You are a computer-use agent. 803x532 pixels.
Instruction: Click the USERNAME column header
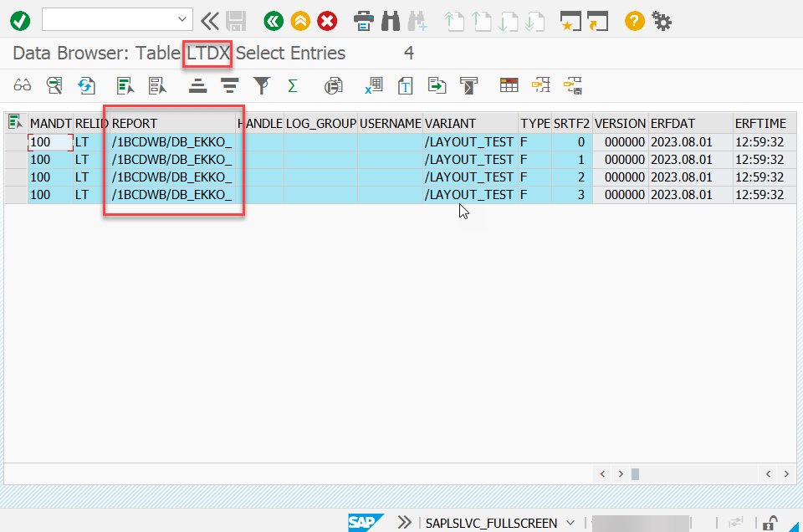391,124
